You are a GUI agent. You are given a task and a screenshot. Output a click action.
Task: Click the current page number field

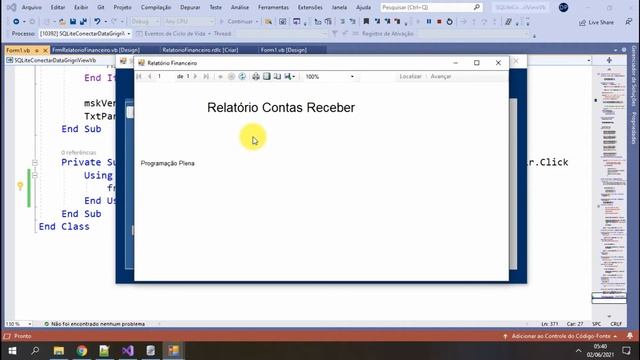(165, 76)
